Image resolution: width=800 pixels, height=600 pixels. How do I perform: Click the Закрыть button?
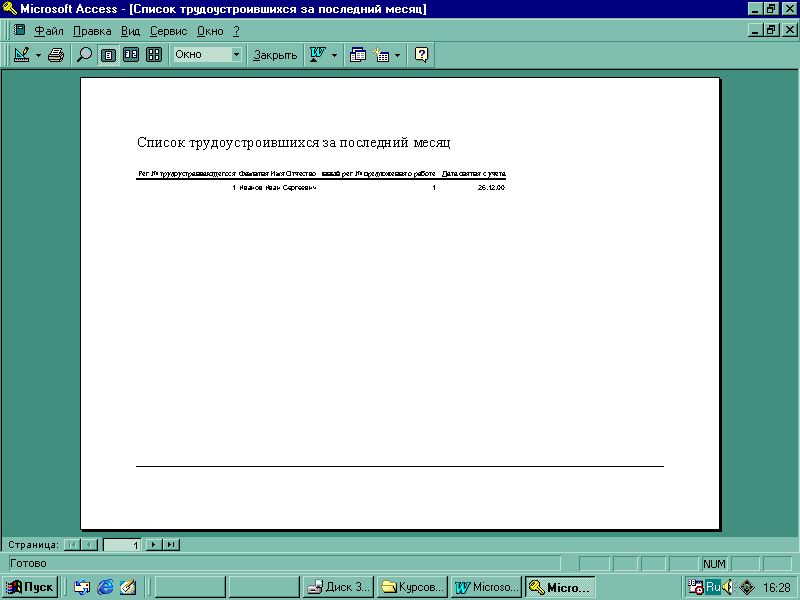tap(275, 55)
